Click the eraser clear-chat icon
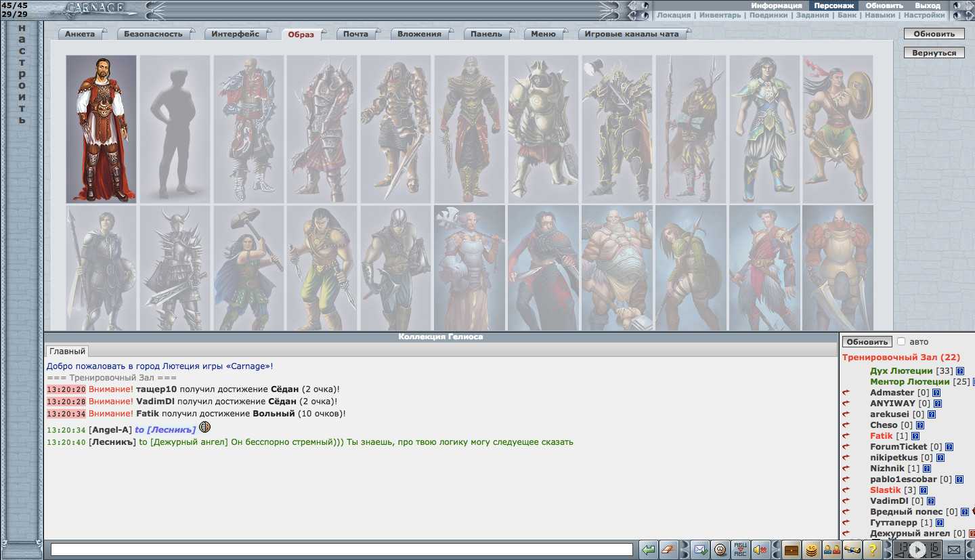 tap(668, 549)
